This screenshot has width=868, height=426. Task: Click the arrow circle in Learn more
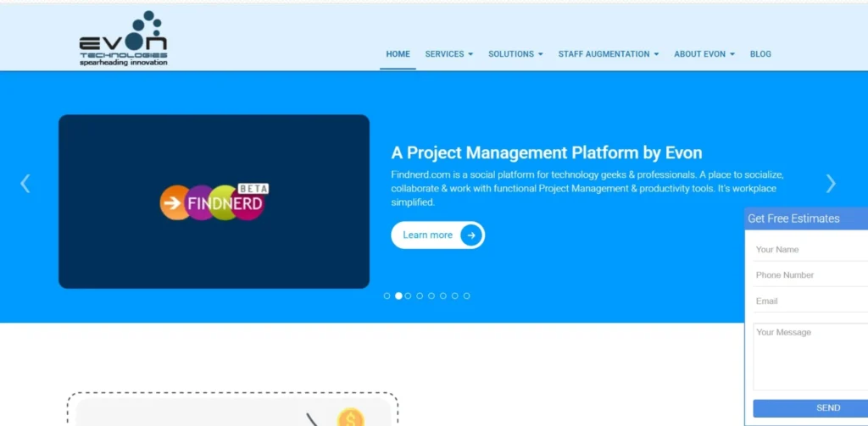click(x=471, y=235)
